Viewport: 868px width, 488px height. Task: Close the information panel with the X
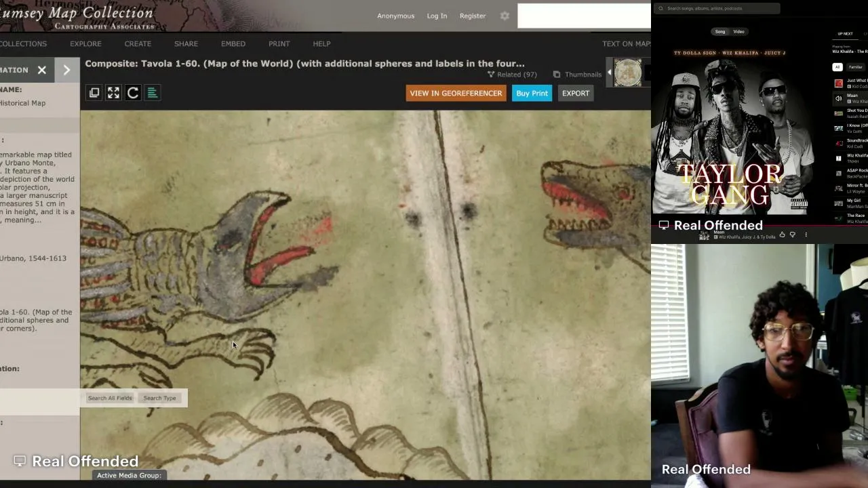[x=42, y=70]
